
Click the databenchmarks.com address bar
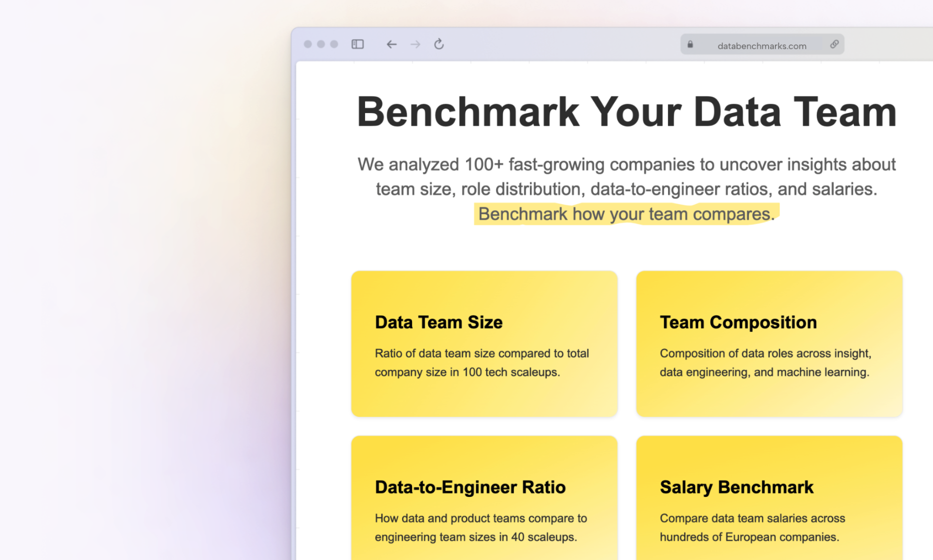click(762, 45)
